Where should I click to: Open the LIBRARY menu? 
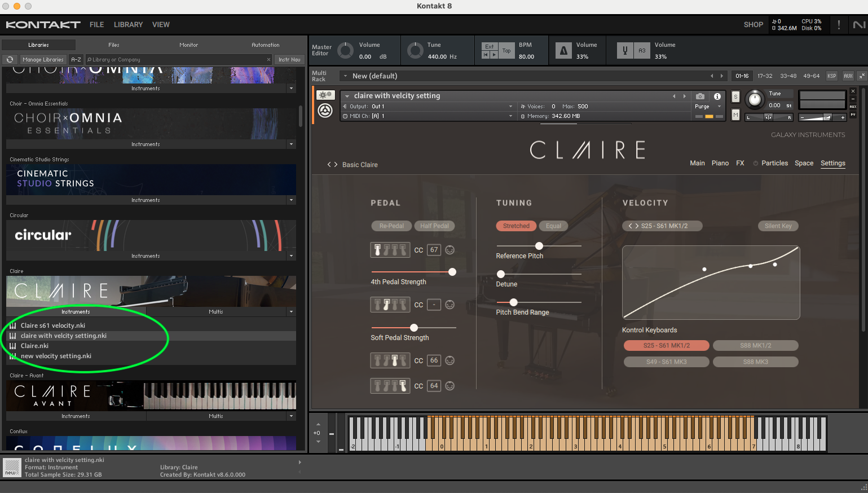click(x=128, y=25)
